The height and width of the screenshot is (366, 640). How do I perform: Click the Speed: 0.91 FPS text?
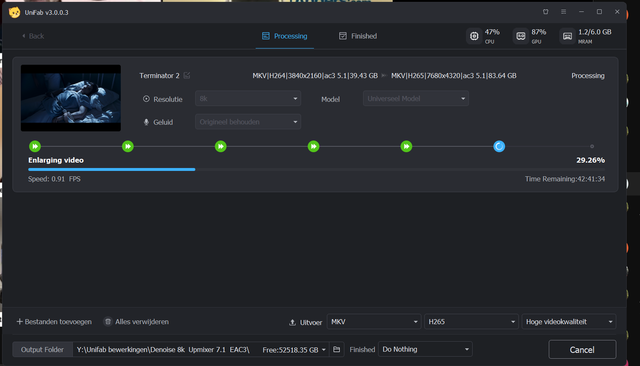click(54, 179)
